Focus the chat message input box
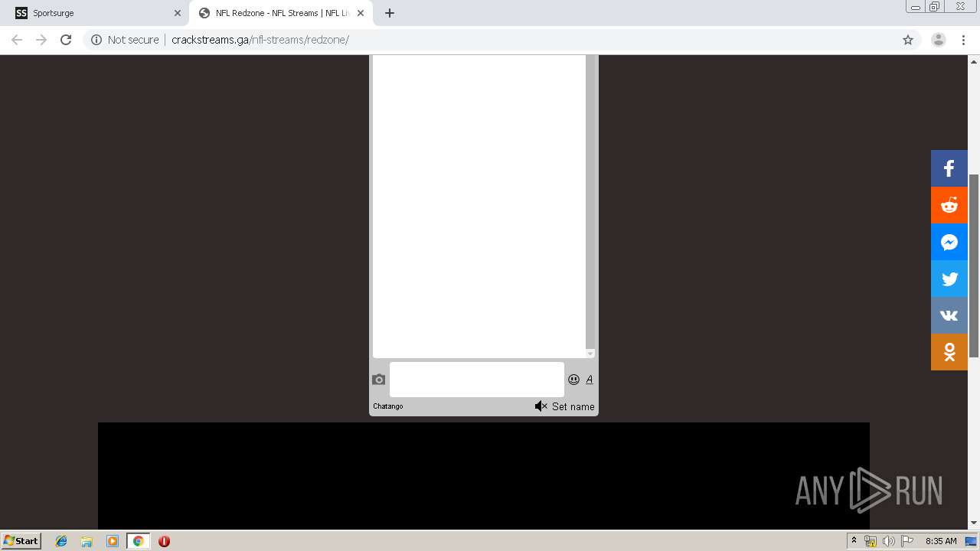 coord(477,380)
